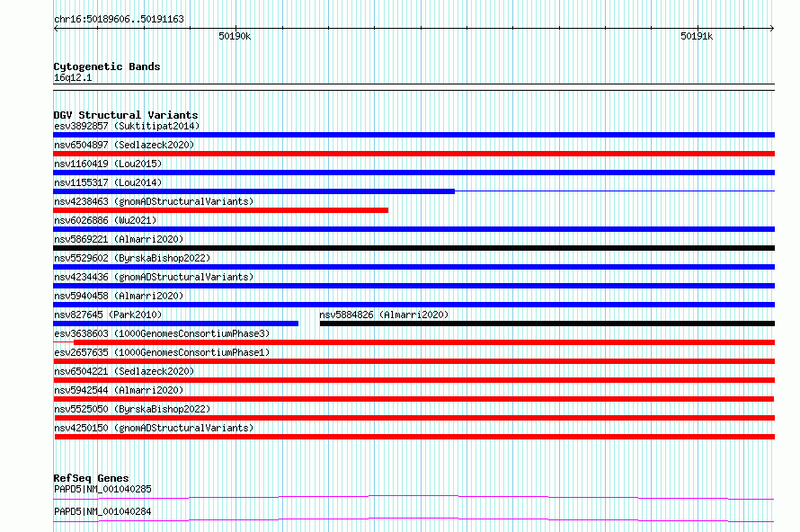This screenshot has width=800, height=532.
Task: Click the red bar under nsv4250150
Action: pos(414,437)
